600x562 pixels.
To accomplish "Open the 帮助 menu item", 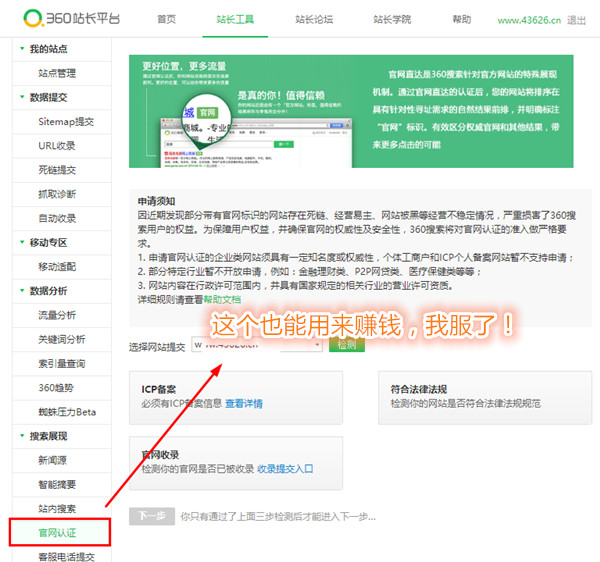I will point(461,19).
